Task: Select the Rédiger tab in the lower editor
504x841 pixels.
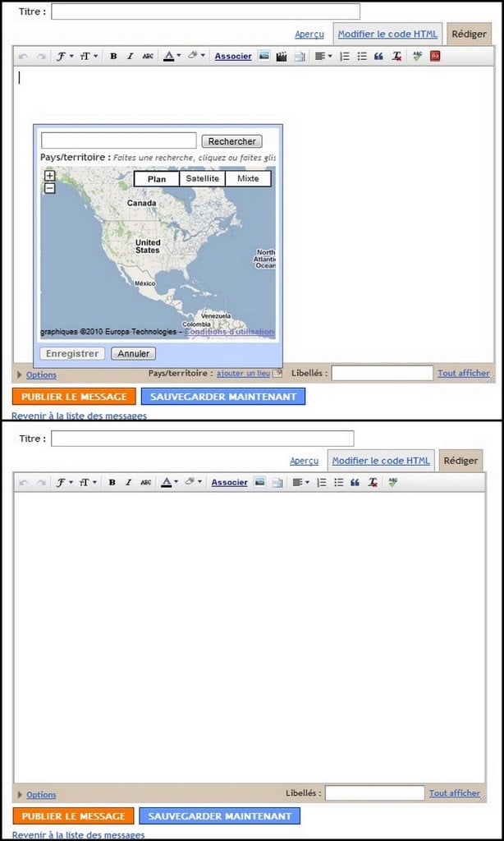Action: [460, 461]
